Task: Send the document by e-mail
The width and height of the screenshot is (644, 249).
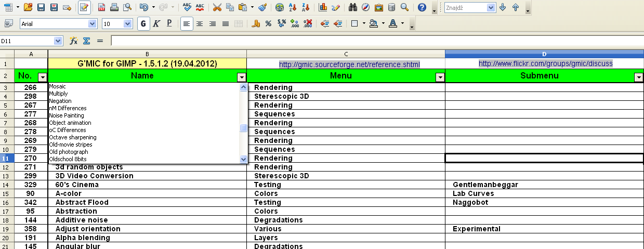Action: [x=67, y=7]
